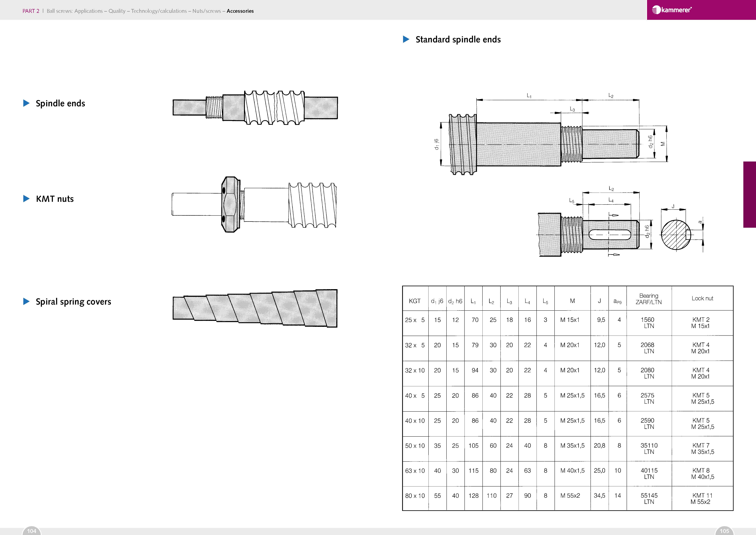Click the keyway cross-section circle drawing
The image size is (756, 535).
click(676, 235)
